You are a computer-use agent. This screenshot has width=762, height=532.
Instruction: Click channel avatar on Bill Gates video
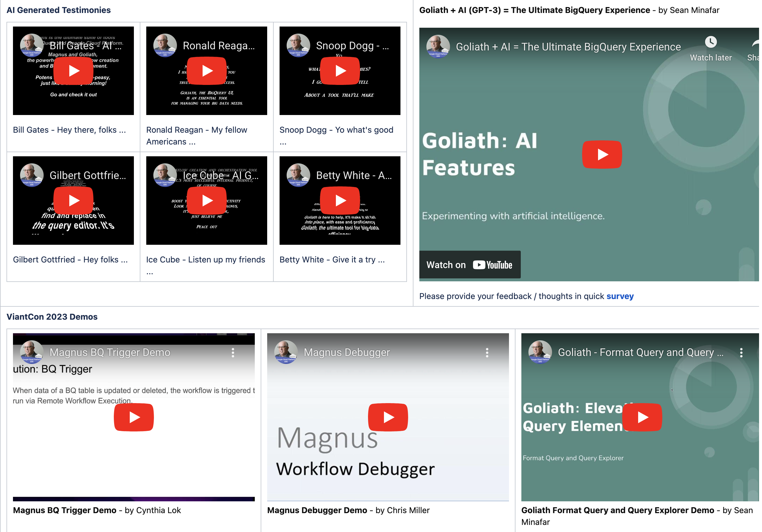pos(32,45)
